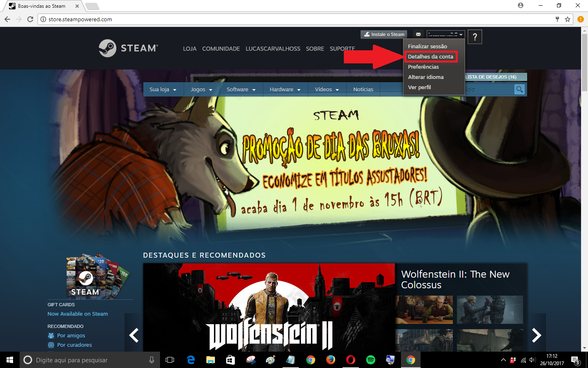View site information icon in address bar

point(43,19)
